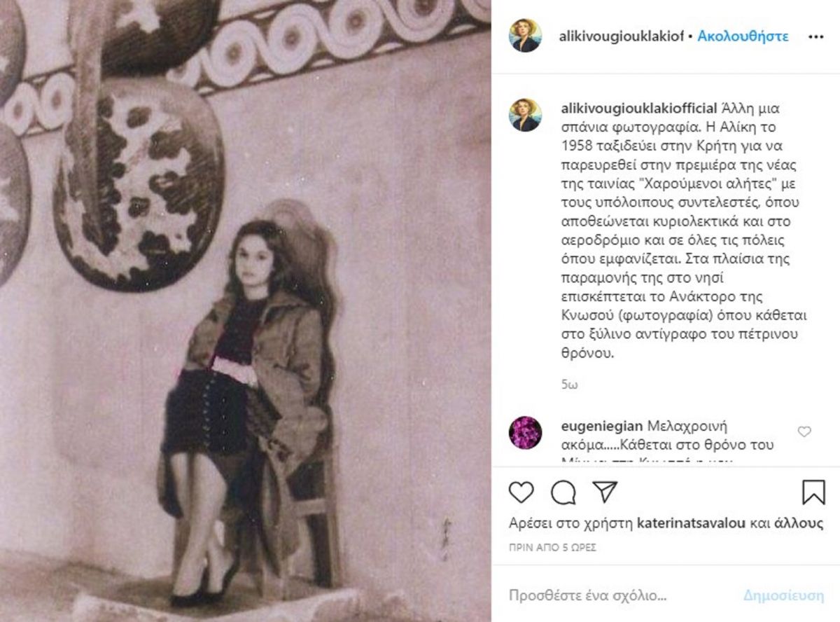840x622 pixels.
Task: Click the vintage photo of the seated woman
Action: click(x=245, y=311)
